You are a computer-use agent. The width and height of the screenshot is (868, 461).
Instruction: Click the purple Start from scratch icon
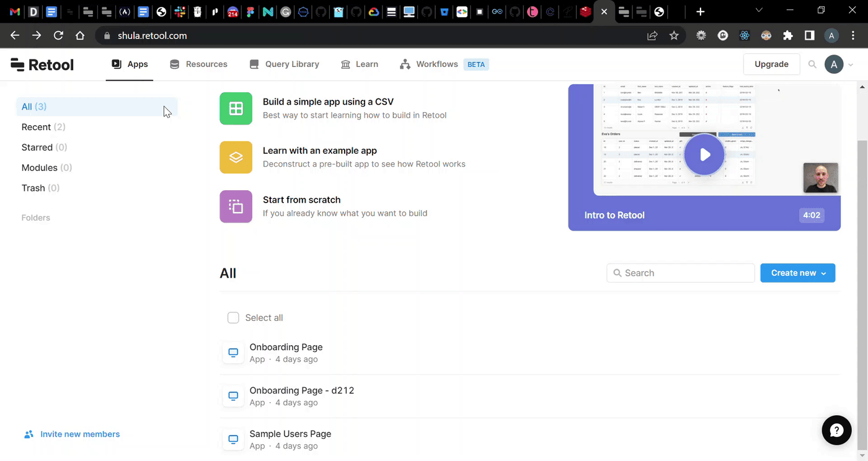point(236,206)
